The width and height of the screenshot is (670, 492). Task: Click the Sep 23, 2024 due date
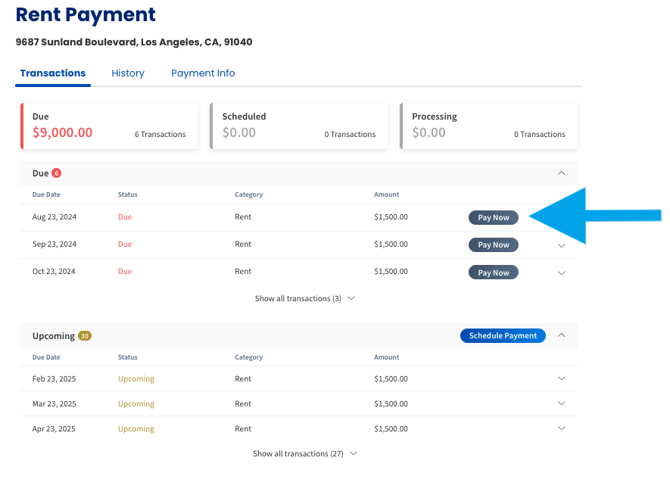(54, 244)
